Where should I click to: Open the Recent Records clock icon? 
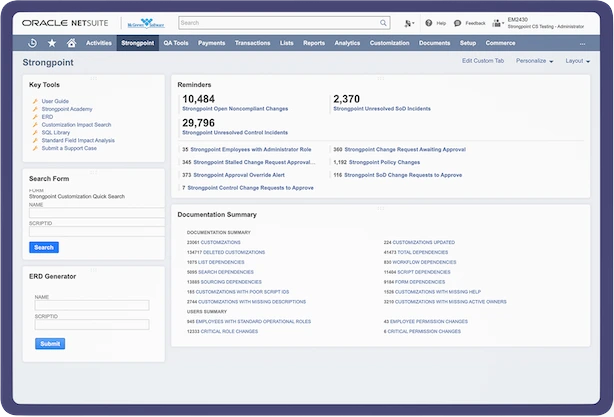tap(33, 43)
